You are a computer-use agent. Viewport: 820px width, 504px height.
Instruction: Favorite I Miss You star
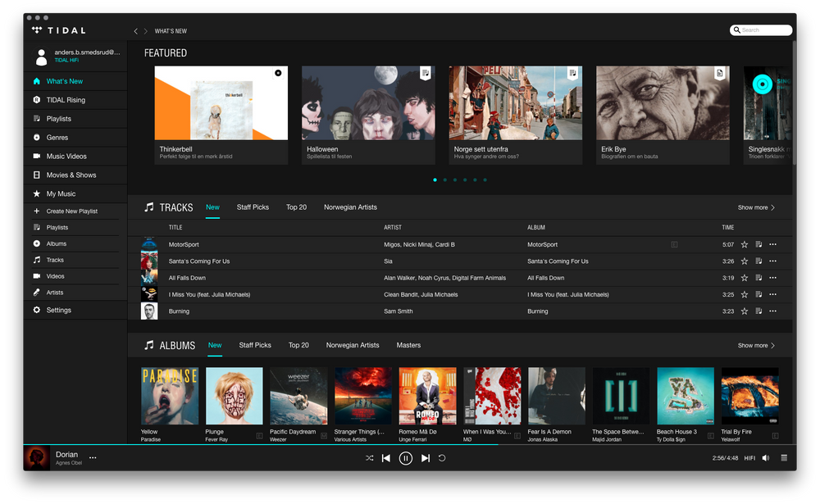pos(745,295)
